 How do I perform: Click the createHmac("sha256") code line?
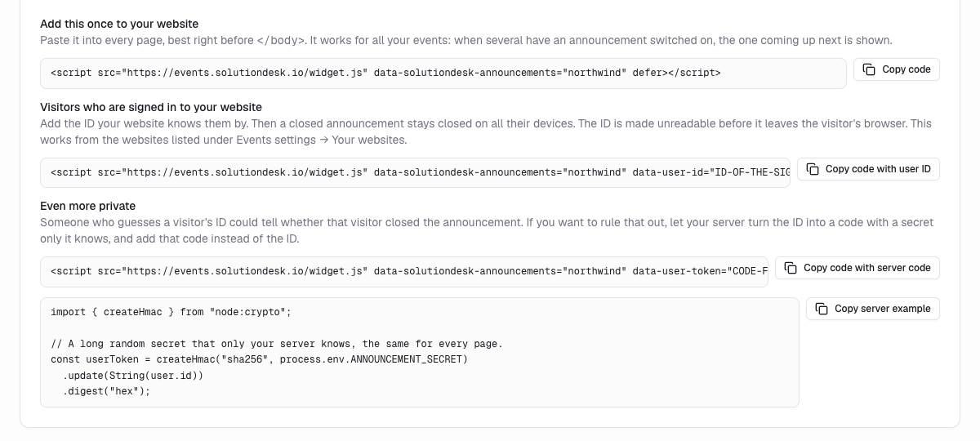pos(260,359)
